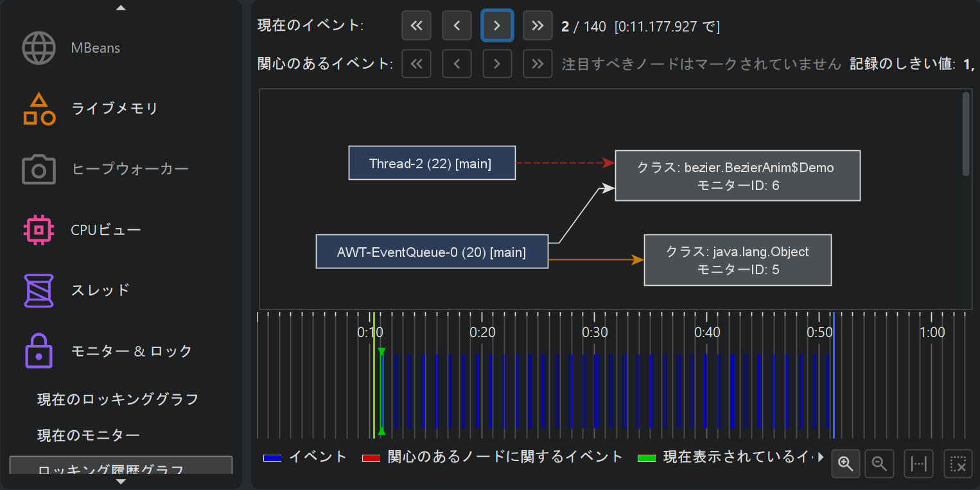Image resolution: width=980 pixels, height=490 pixels.
Task: Zoom out on the timeline
Action: pos(880,464)
